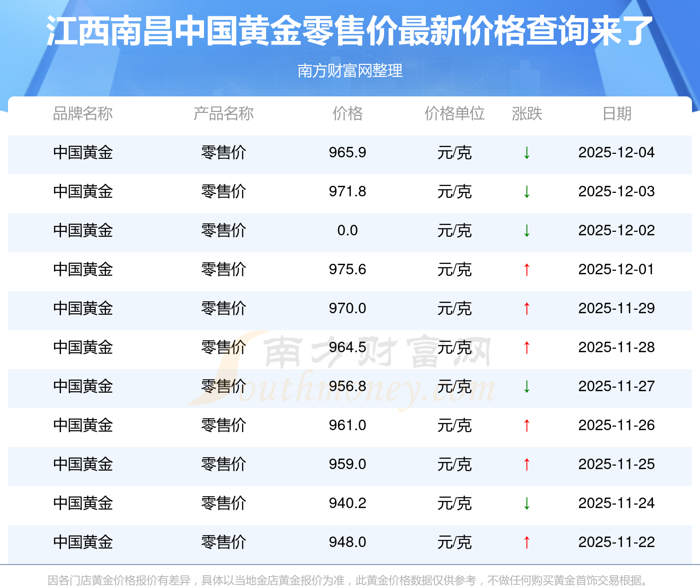Click the 价格单位 column header
The image size is (700, 588).
(454, 114)
